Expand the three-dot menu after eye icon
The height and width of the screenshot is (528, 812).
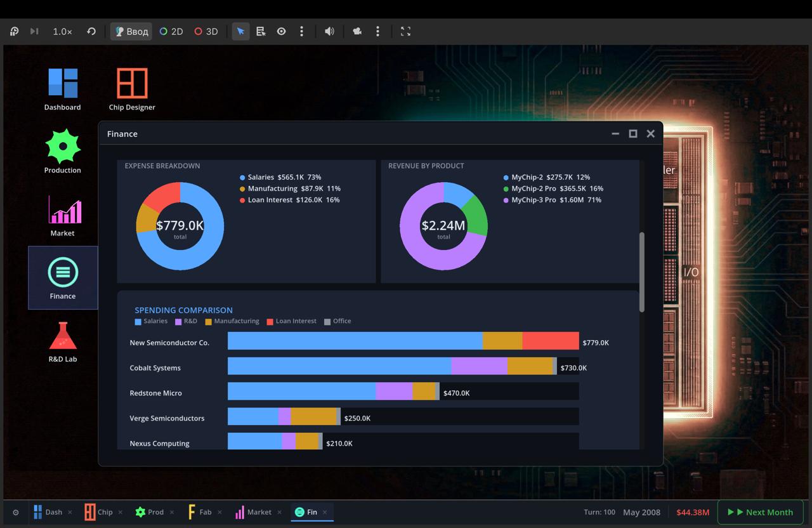(x=301, y=31)
